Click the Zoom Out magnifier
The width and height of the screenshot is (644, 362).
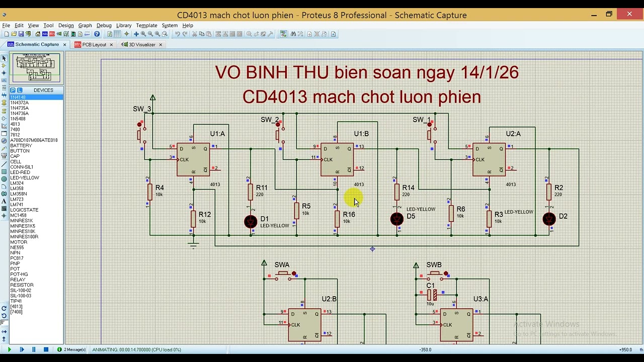click(x=150, y=34)
